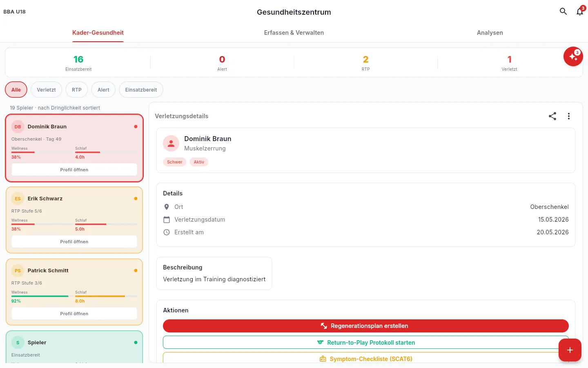Open the search icon in header
Image resolution: width=588 pixels, height=368 pixels.
point(563,11)
